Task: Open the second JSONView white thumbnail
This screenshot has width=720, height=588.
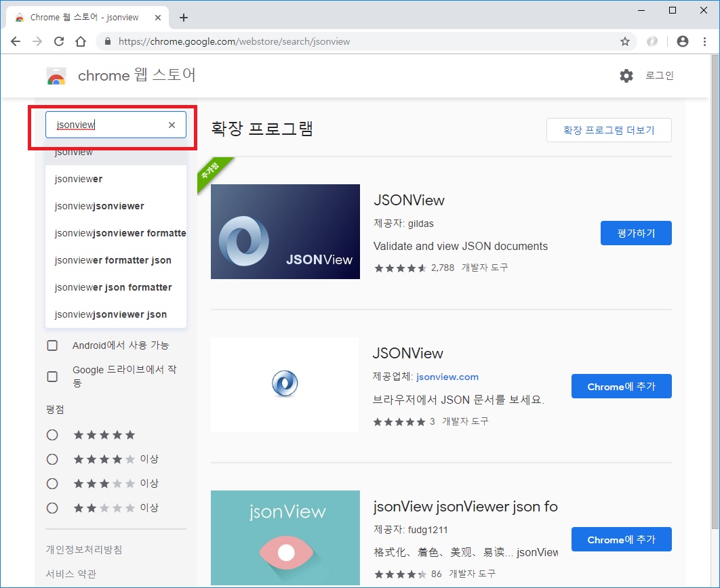Action: 285,385
